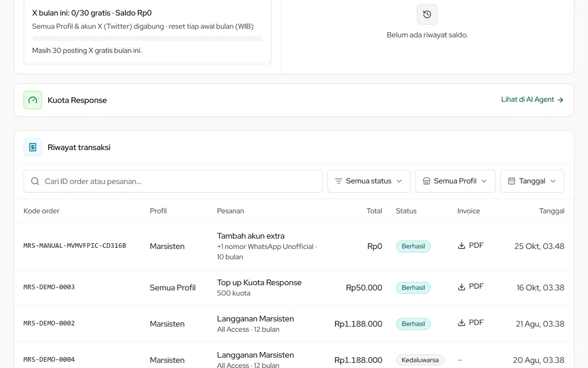Click the search magnifier icon
This screenshot has width=588, height=368.
(x=35, y=181)
